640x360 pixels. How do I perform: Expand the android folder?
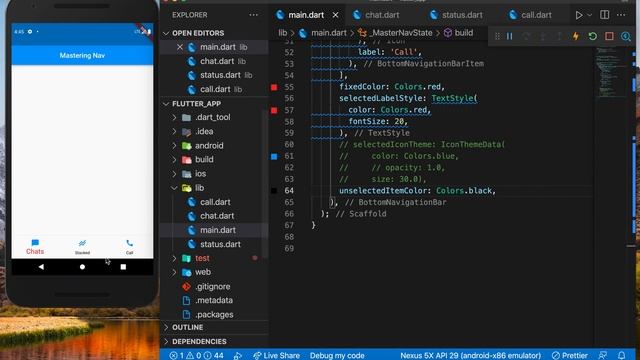tap(174, 146)
